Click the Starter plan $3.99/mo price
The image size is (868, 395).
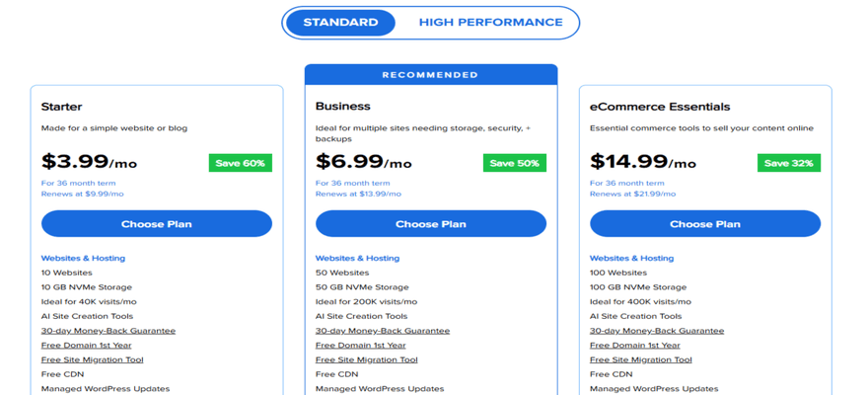[x=89, y=162]
